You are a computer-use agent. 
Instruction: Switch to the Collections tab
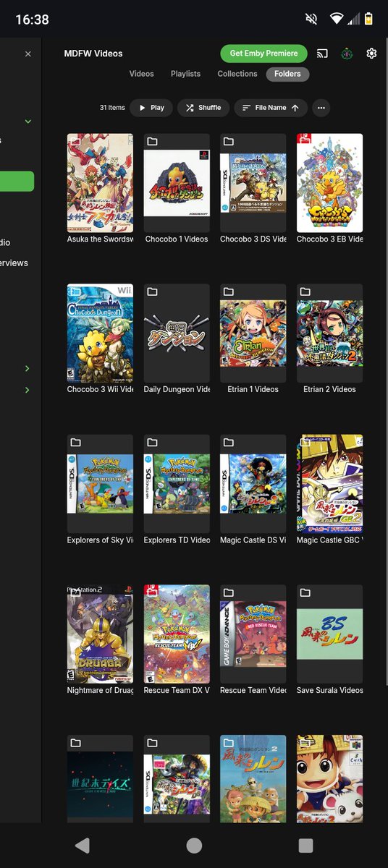point(237,74)
